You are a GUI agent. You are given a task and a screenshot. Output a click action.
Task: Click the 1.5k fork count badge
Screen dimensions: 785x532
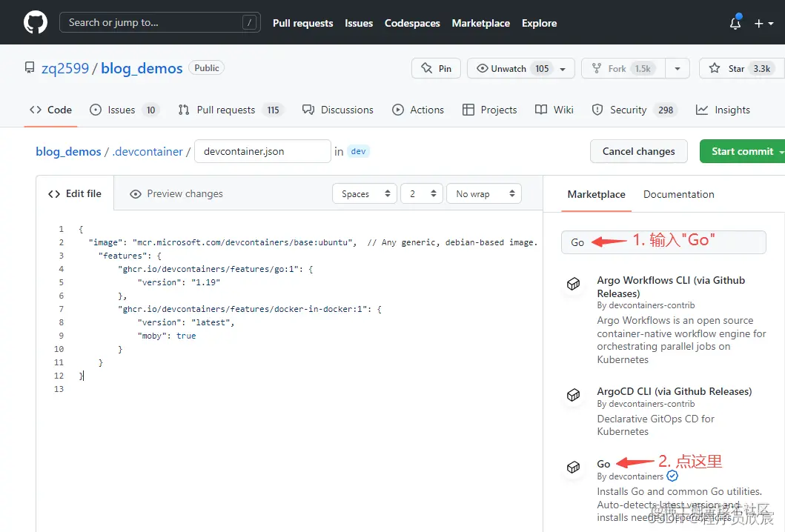(643, 69)
